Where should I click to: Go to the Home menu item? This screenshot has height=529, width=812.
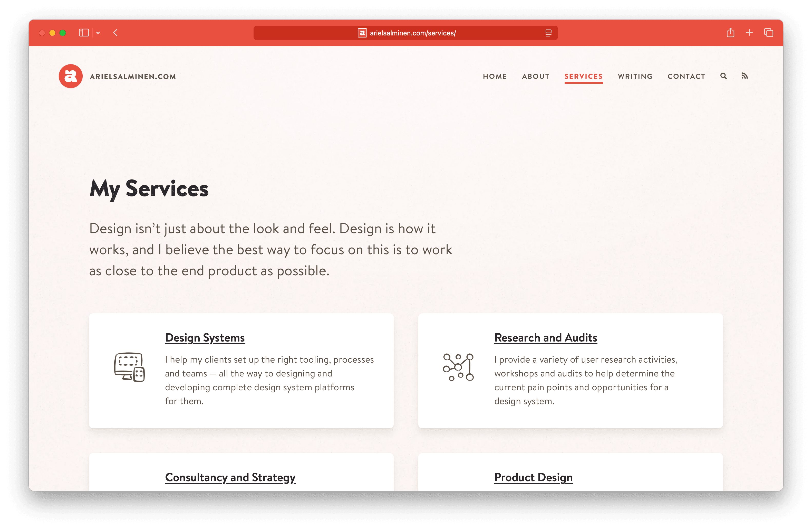coord(495,77)
